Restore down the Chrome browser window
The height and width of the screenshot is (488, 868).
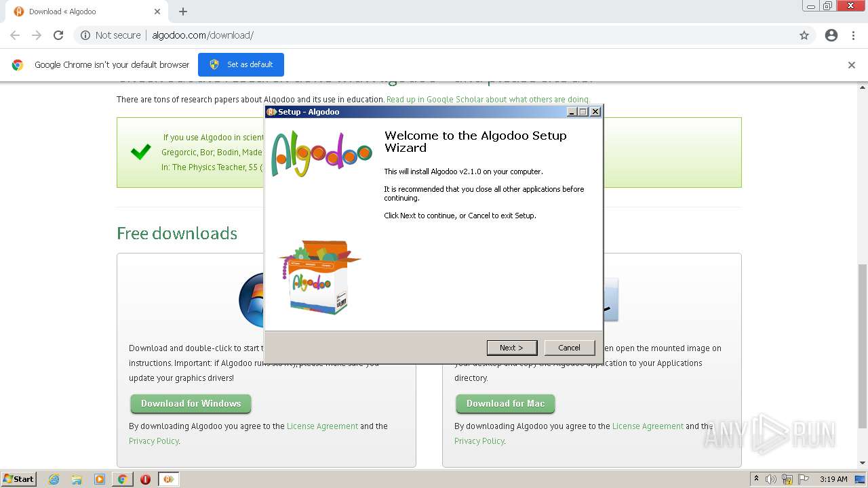tap(827, 6)
